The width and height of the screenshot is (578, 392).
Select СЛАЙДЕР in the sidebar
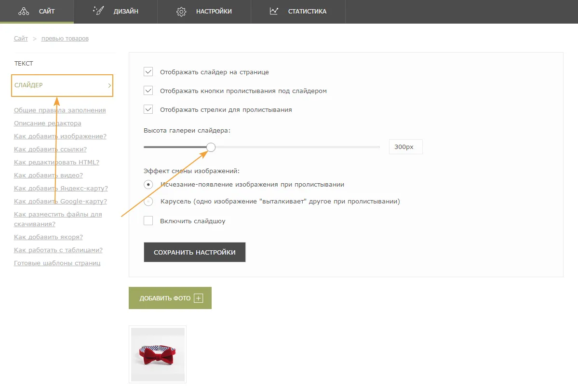62,85
